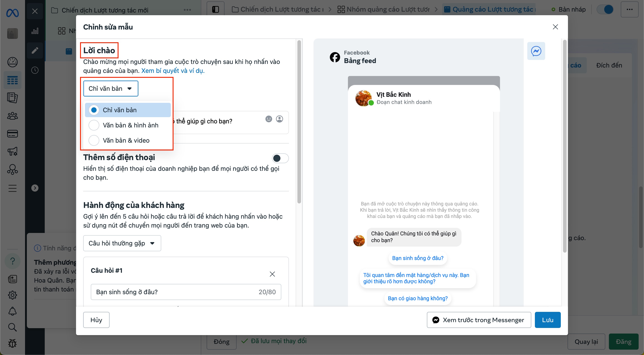Click the personalization person icon
Viewport: 644px width, 355px height.
[x=279, y=119]
